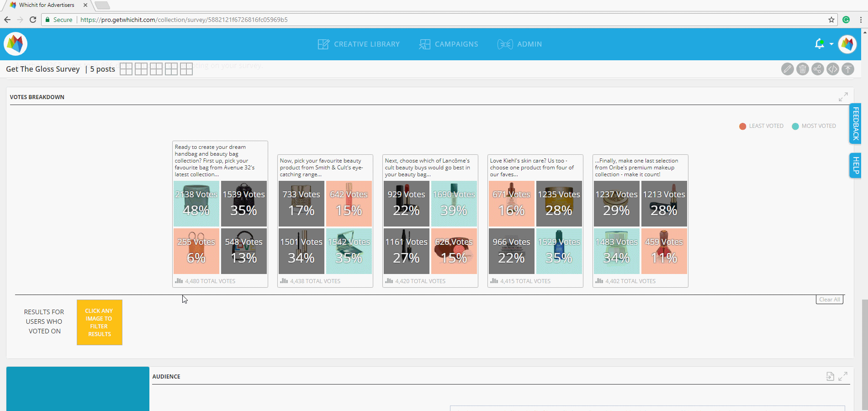Filter by the 929 Votes 22% lipstick image
The image size is (868, 411).
point(407,204)
